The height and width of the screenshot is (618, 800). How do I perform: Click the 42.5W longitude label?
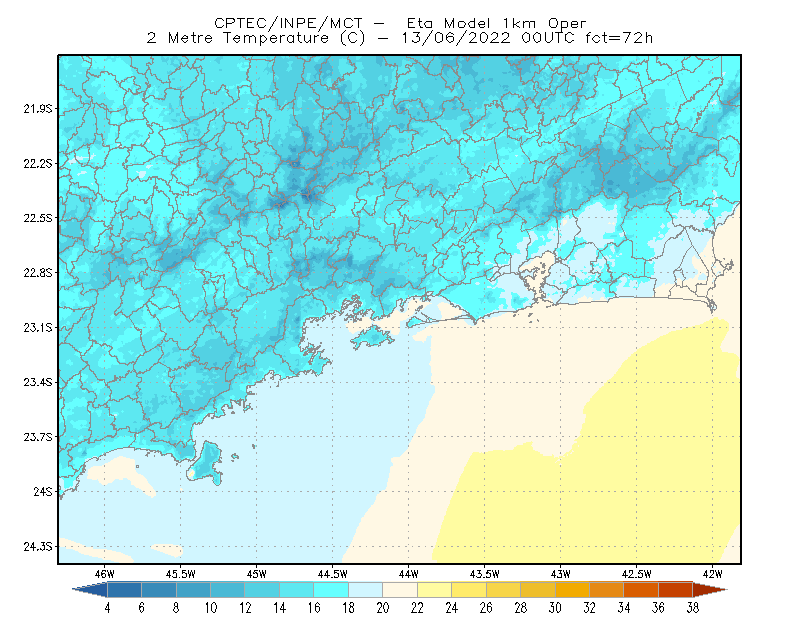(x=637, y=574)
